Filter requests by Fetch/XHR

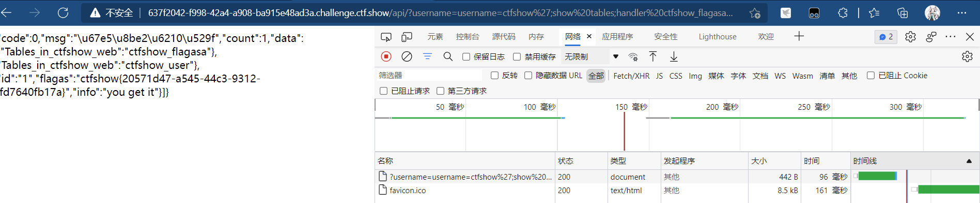[631, 76]
